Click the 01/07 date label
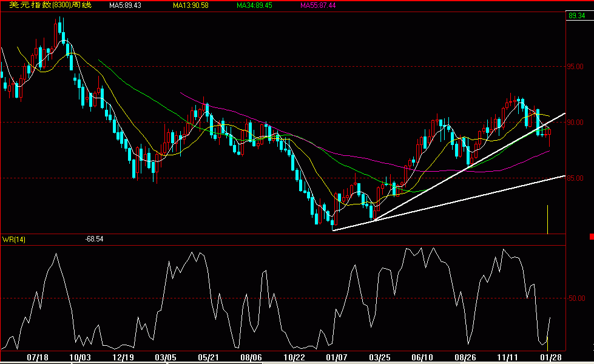 pos(337,357)
